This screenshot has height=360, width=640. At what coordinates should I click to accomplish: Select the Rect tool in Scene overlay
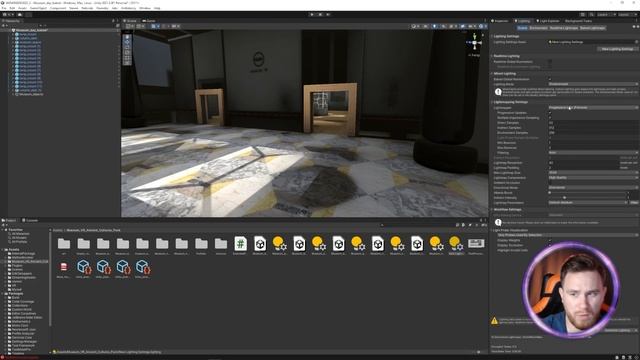click(x=127, y=58)
